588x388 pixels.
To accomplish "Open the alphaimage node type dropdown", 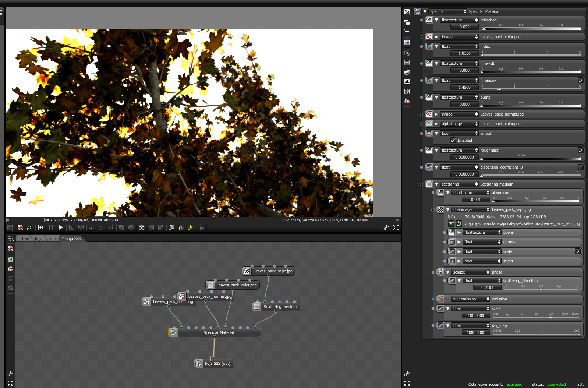I will pyautogui.click(x=459, y=124).
